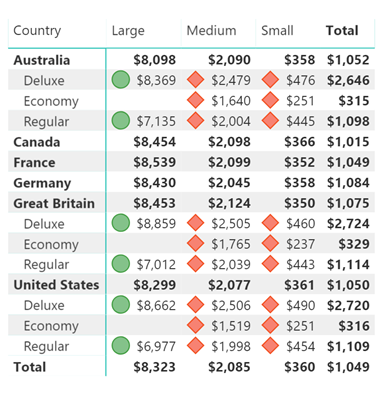Click red diamond icon beside $490
The height and width of the screenshot is (396, 389).
(x=270, y=305)
